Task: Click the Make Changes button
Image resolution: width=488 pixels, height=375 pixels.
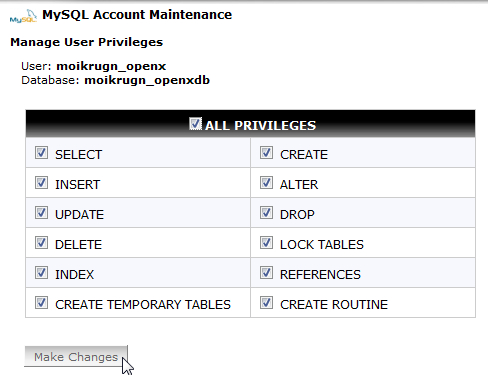Action: point(76,356)
